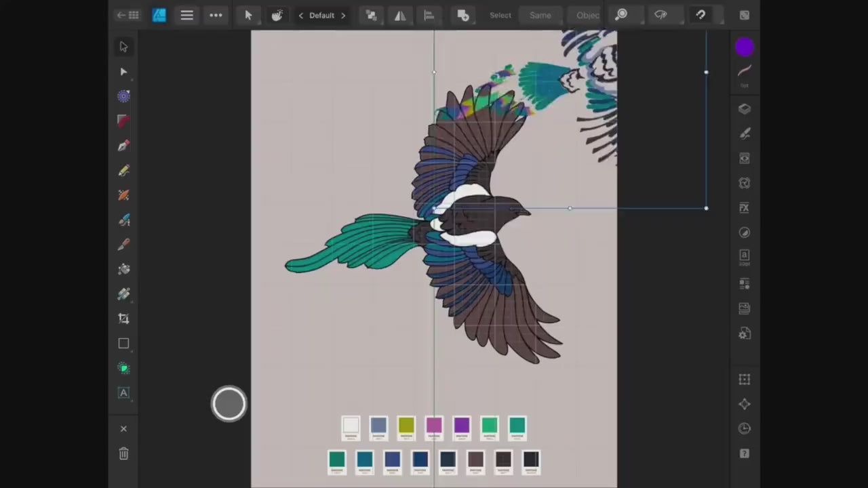Image resolution: width=868 pixels, height=488 pixels.
Task: Toggle the snapping magnet option
Action: point(701,15)
